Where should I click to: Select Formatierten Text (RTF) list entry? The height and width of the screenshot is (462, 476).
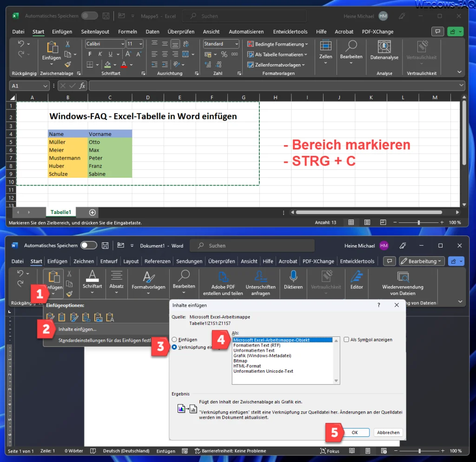[x=257, y=345]
